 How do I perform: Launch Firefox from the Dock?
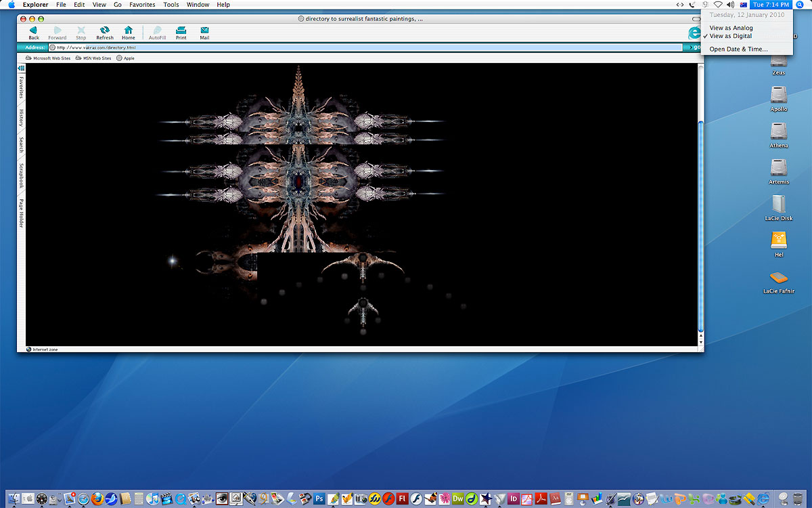pyautogui.click(x=97, y=499)
